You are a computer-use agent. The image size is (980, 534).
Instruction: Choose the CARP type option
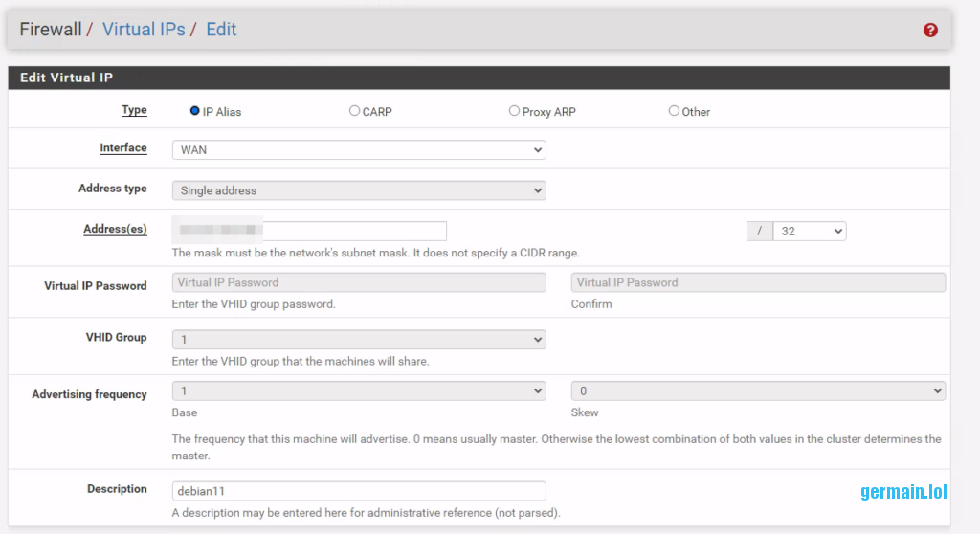[x=354, y=111]
